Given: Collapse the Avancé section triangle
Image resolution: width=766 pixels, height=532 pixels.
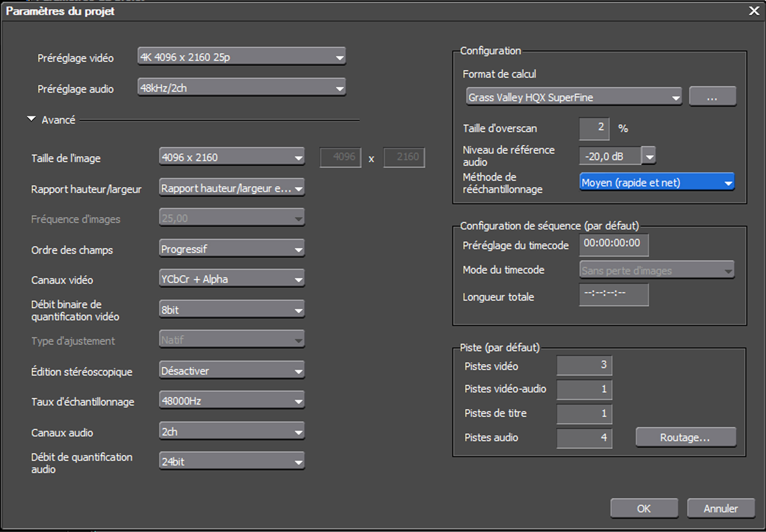Looking at the screenshot, I should [31, 119].
